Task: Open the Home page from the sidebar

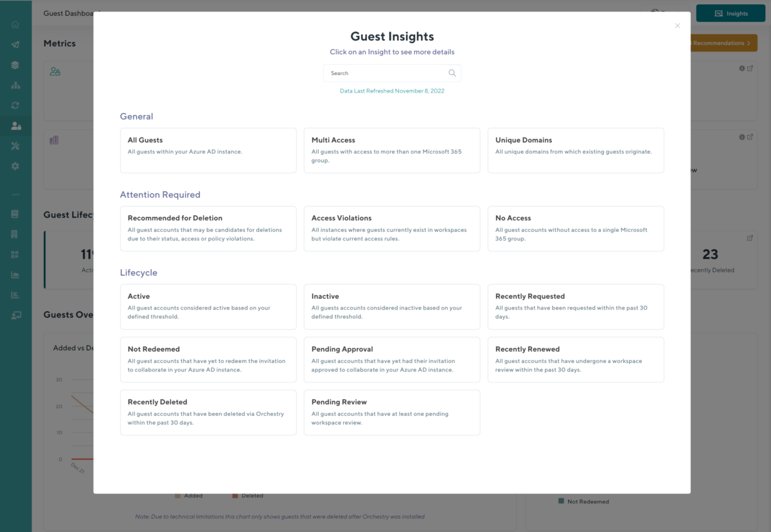Action: (x=15, y=24)
